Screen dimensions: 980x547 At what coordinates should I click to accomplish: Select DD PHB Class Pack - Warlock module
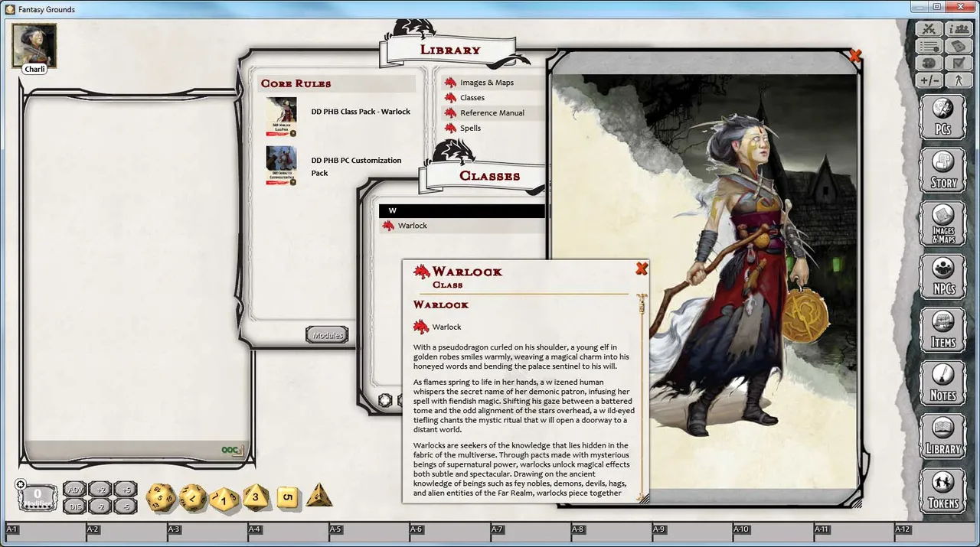[x=361, y=112]
